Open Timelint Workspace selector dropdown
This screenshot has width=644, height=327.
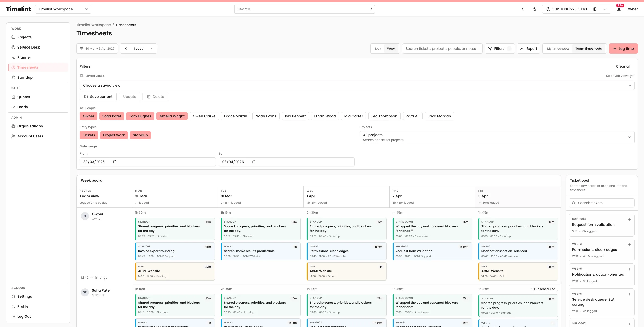click(x=63, y=9)
